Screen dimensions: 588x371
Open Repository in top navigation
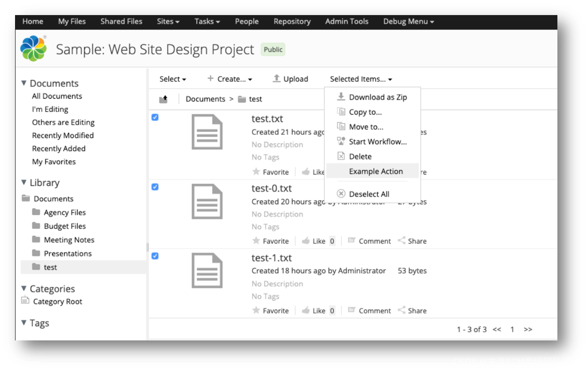[x=292, y=21]
